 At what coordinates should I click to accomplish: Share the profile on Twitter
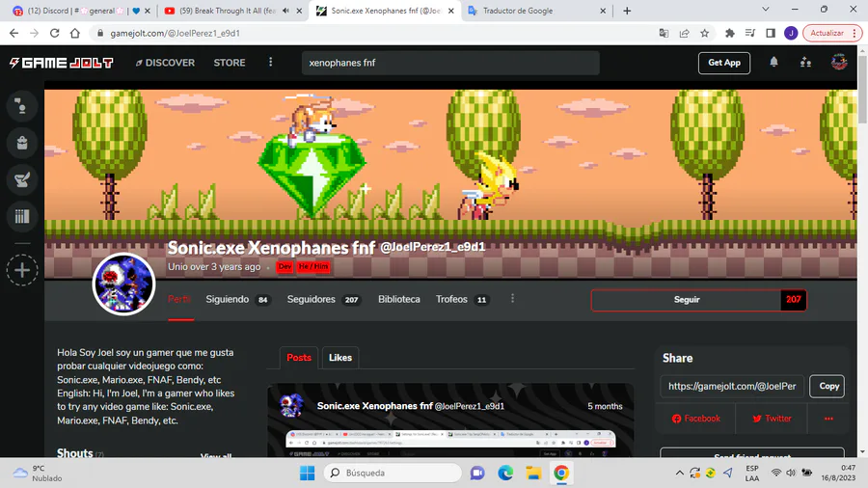point(772,419)
